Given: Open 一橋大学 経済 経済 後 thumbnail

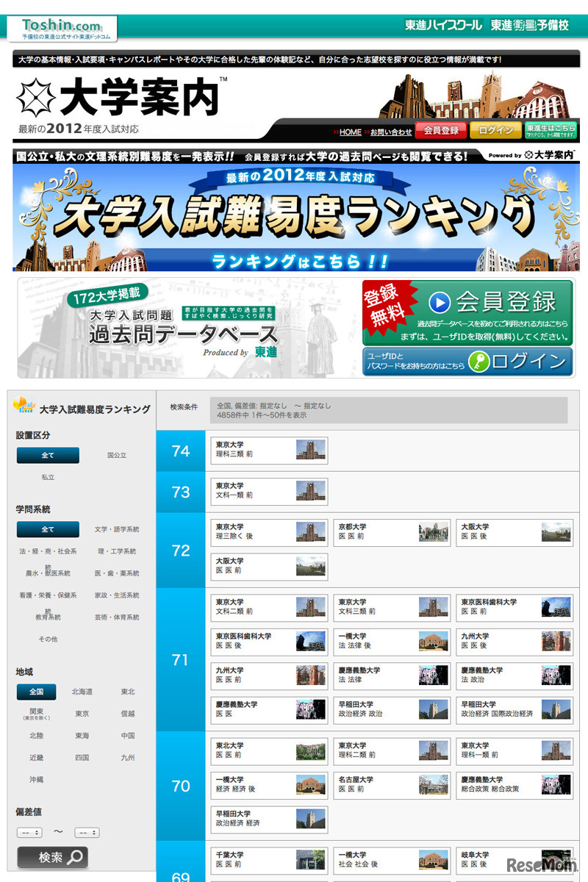Looking at the screenshot, I should pos(310,785).
